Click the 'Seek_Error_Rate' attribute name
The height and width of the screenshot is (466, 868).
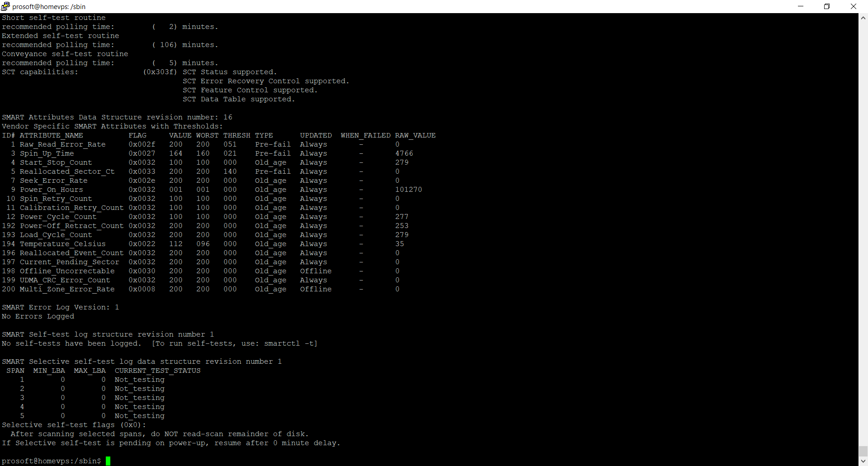point(54,181)
